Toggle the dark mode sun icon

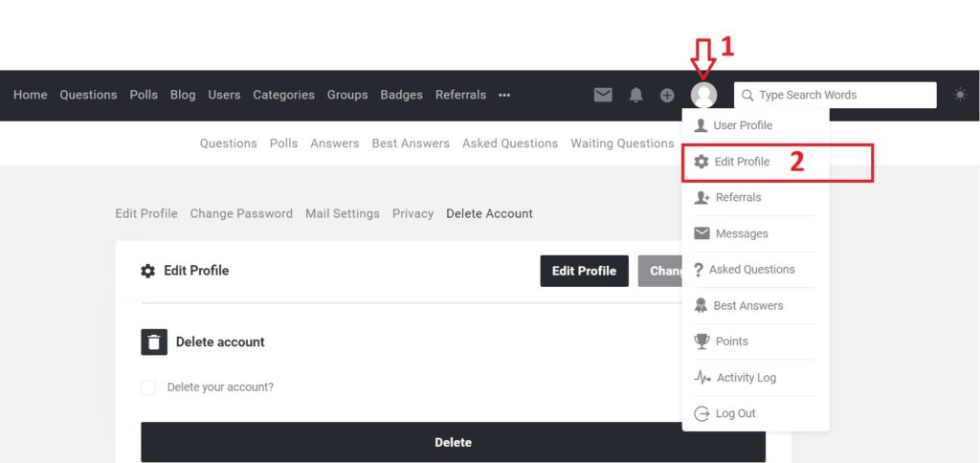coord(960,95)
